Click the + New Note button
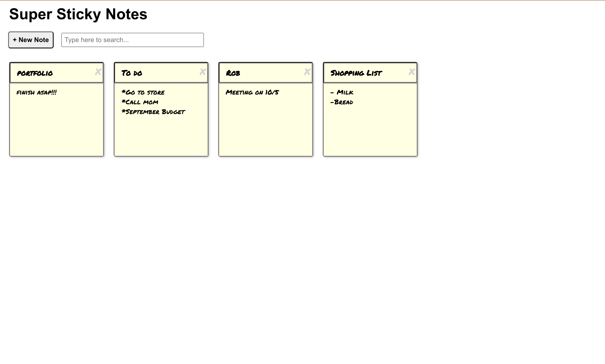The height and width of the screenshot is (364, 605). (30, 39)
